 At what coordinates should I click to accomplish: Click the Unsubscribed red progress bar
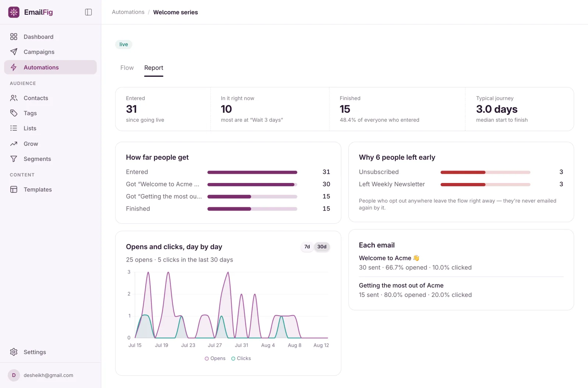point(485,172)
